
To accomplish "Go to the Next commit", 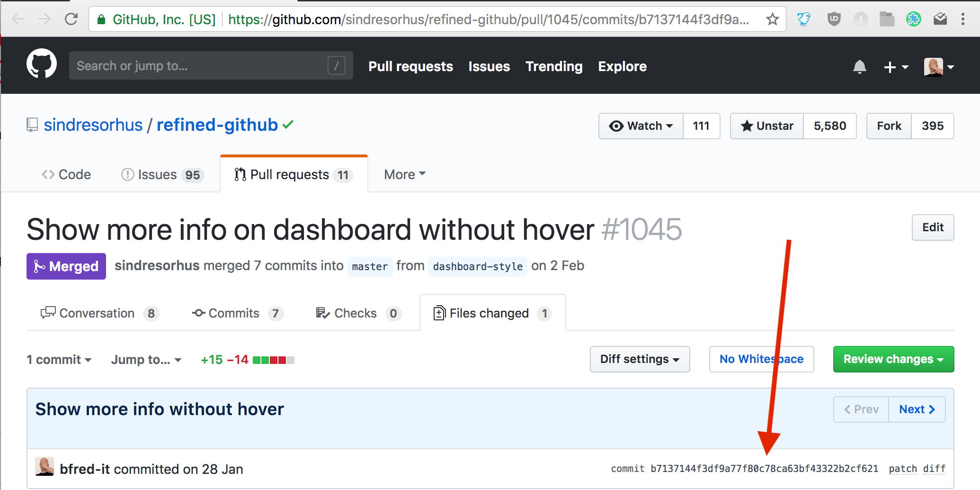I will 917,409.
